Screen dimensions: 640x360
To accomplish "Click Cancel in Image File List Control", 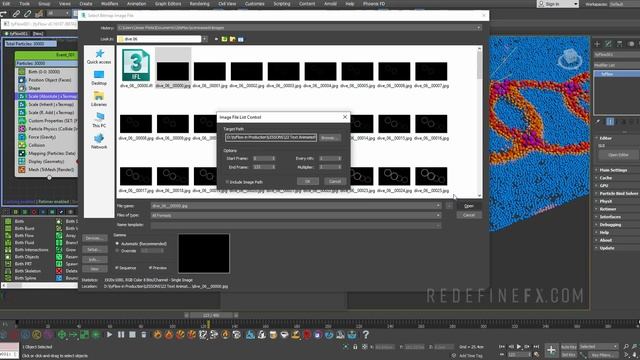I will click(x=335, y=181).
